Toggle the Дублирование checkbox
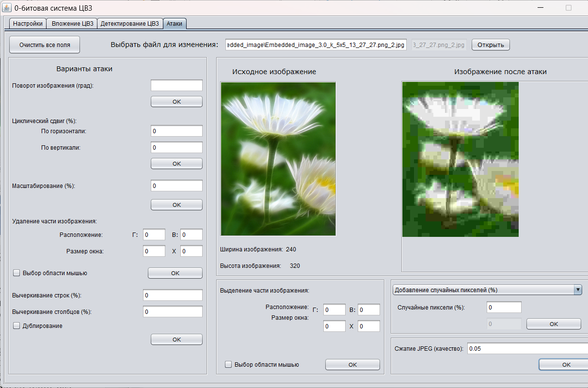 [x=16, y=326]
